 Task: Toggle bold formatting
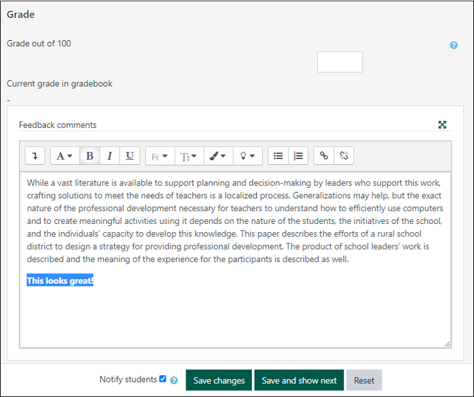click(90, 156)
